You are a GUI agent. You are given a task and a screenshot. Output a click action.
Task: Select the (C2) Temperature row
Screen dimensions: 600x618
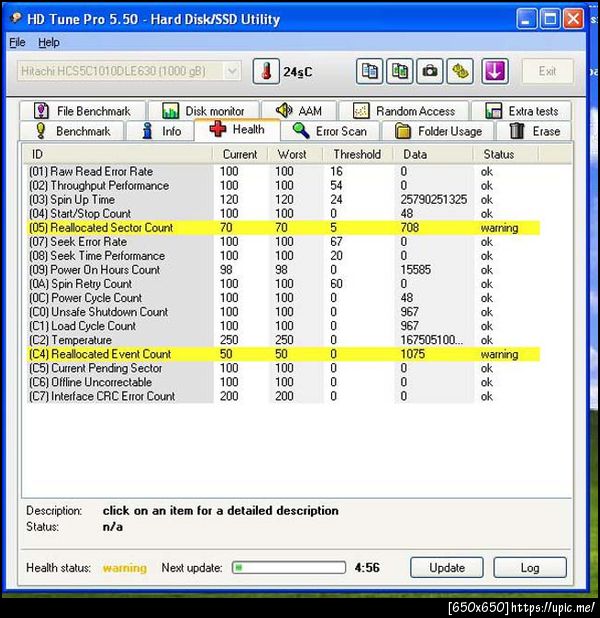click(x=283, y=340)
